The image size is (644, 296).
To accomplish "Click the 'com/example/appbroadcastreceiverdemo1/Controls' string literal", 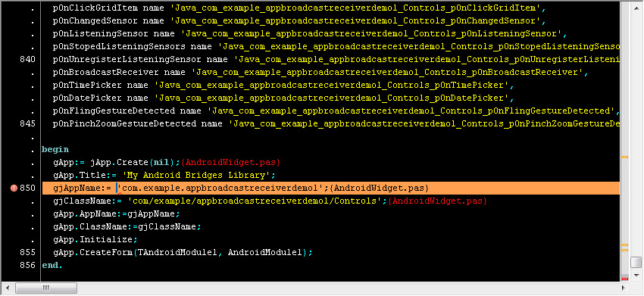I will tap(255, 201).
